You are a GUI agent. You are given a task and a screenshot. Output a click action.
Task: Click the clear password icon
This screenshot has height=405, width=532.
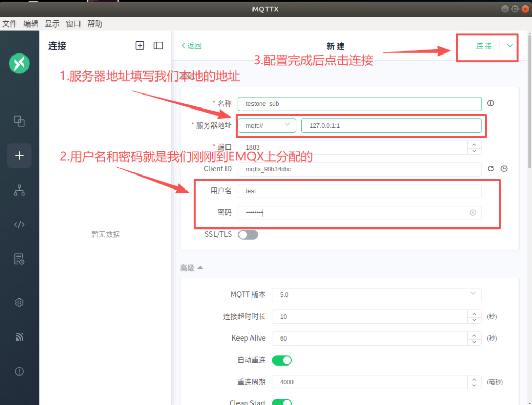(473, 213)
